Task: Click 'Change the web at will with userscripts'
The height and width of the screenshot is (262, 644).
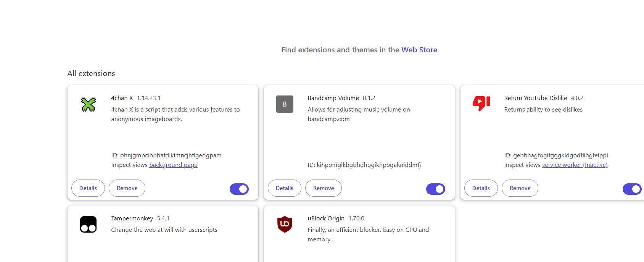Action: (x=164, y=230)
